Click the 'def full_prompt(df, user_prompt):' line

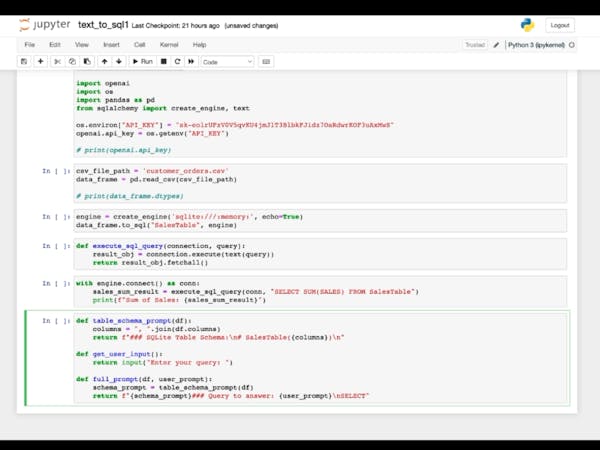click(144, 379)
